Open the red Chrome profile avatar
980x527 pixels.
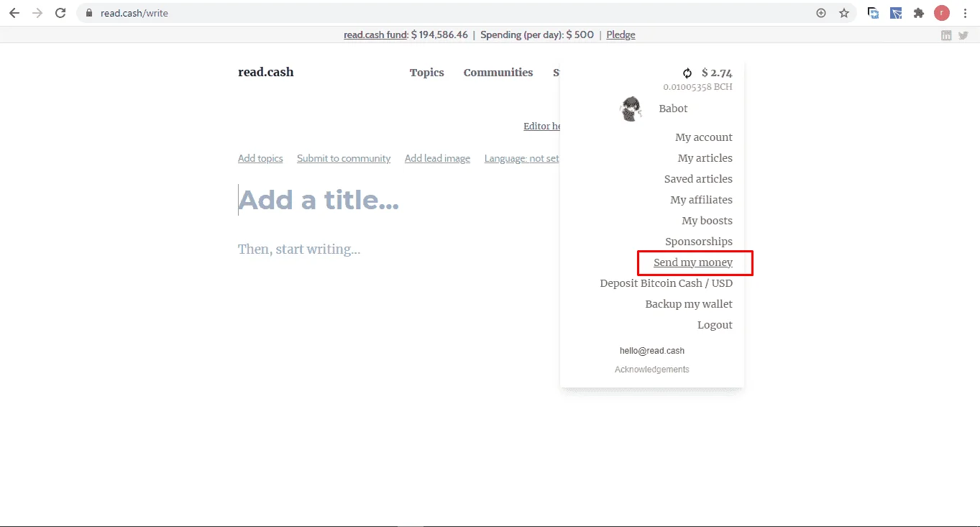[941, 13]
